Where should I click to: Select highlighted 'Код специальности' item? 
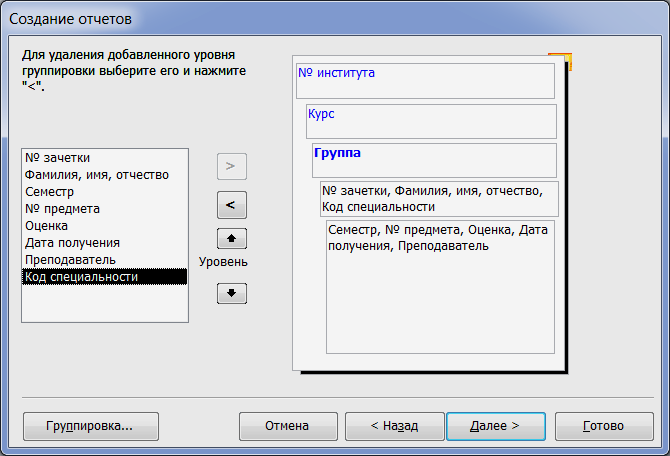point(105,277)
